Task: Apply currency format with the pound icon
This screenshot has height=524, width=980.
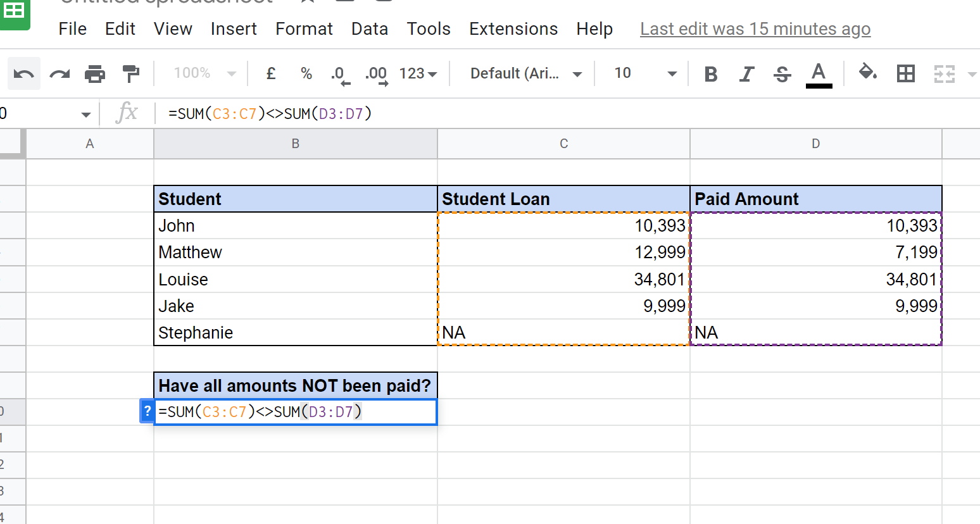Action: (x=271, y=73)
